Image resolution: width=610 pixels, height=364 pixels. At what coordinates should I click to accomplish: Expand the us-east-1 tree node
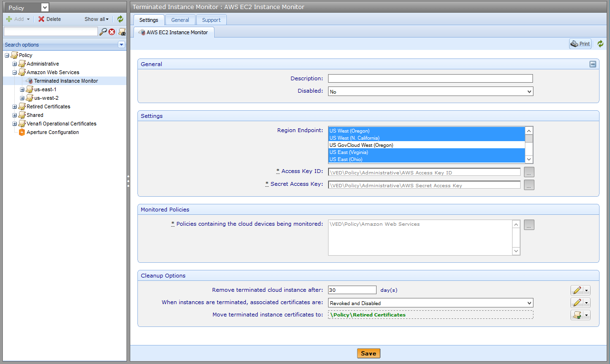click(x=22, y=89)
